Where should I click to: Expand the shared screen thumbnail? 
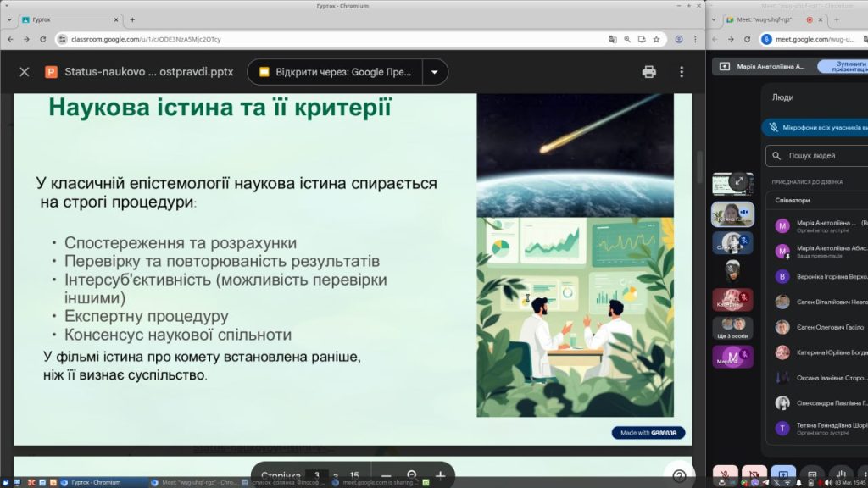739,181
